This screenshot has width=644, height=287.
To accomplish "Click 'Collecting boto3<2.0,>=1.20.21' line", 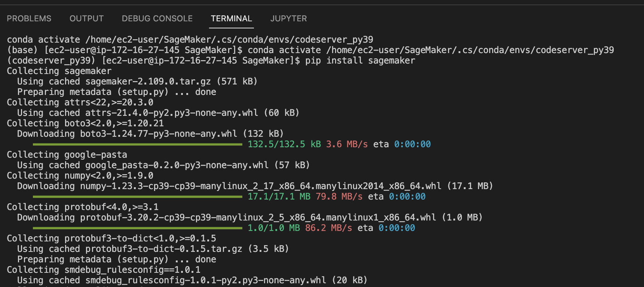I will tap(85, 123).
